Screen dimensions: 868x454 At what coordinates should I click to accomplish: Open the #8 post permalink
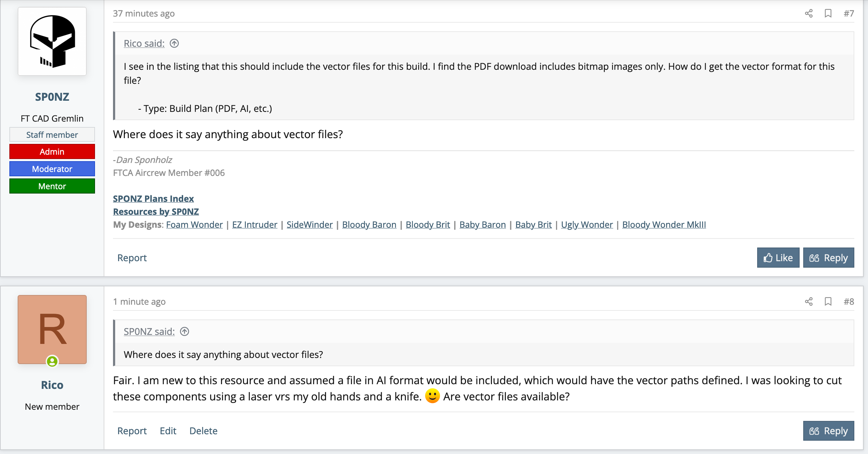849,301
